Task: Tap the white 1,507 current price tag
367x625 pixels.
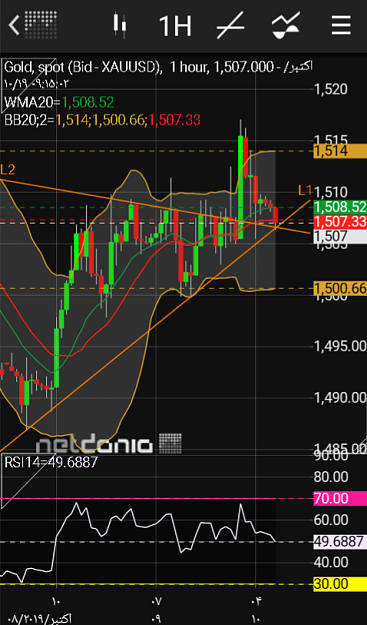Action: 340,236
